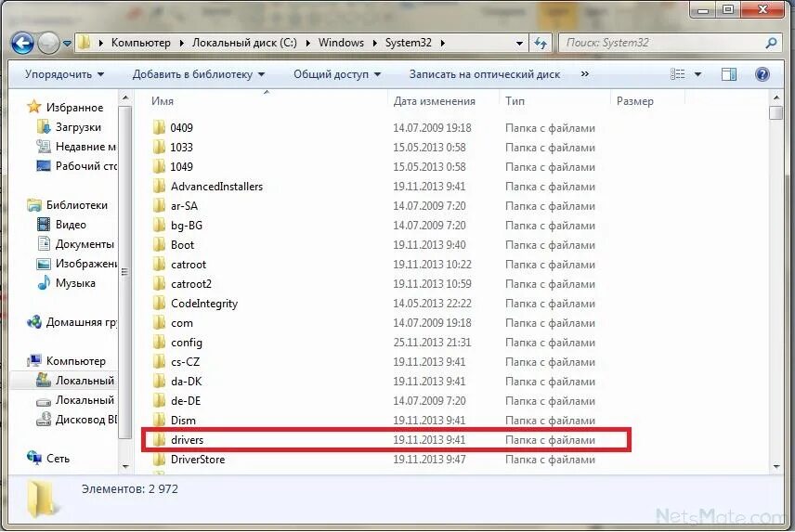Image resolution: width=795 pixels, height=532 pixels.
Task: Expand the arrow after Компьютер breadcrumb
Action: pos(181,43)
